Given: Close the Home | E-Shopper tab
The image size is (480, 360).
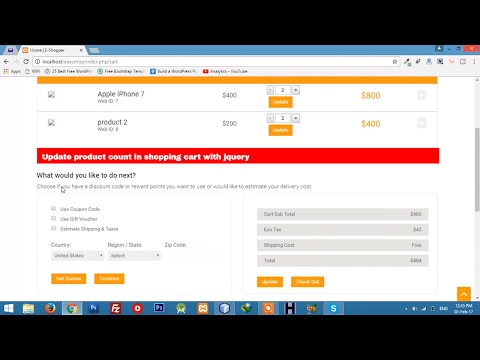Looking at the screenshot, I should click(81, 50).
